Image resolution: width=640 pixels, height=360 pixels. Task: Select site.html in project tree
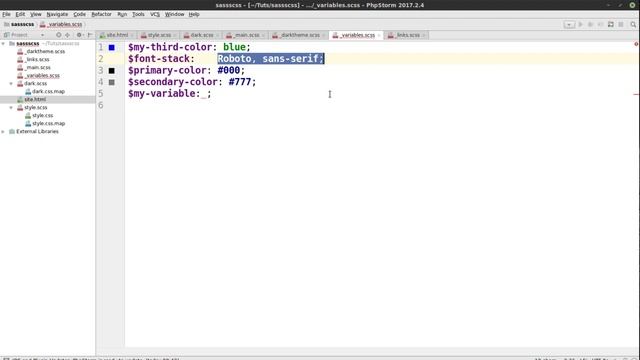(x=32, y=99)
